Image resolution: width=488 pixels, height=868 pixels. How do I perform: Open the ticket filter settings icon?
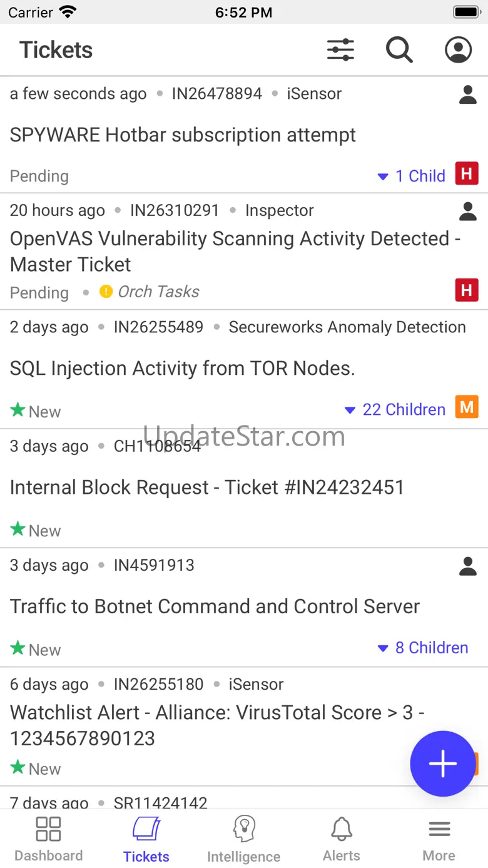(x=340, y=50)
